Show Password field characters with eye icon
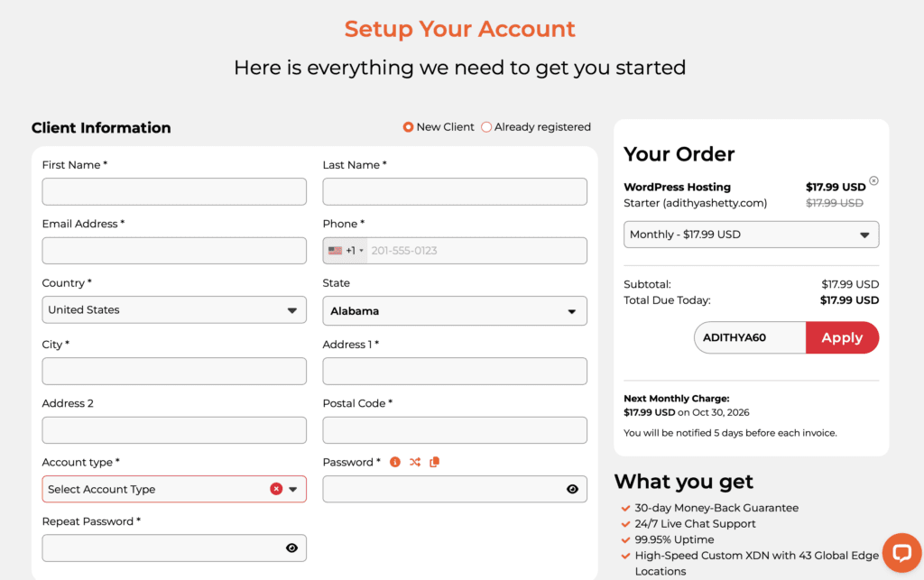 click(572, 489)
